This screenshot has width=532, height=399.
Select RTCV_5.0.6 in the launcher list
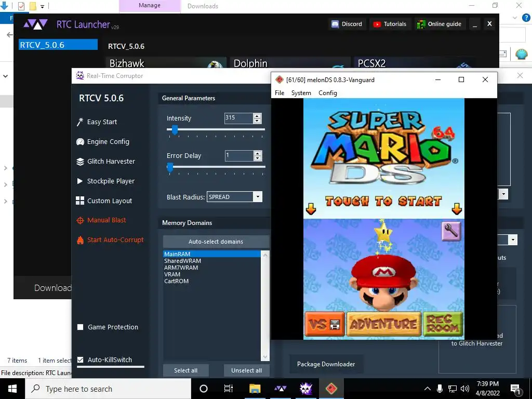[x=58, y=45]
